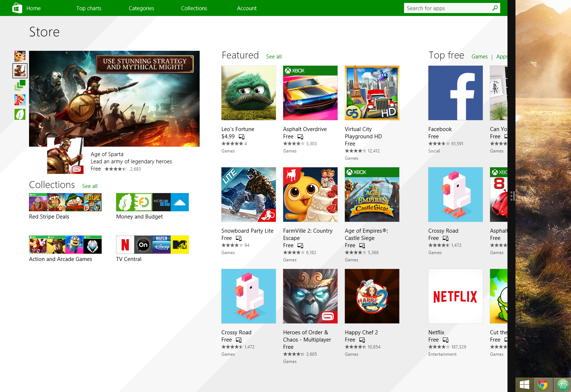Screen dimensions: 571x392
Task: Open Leo's Fortune app icon
Action: [x=249, y=93]
